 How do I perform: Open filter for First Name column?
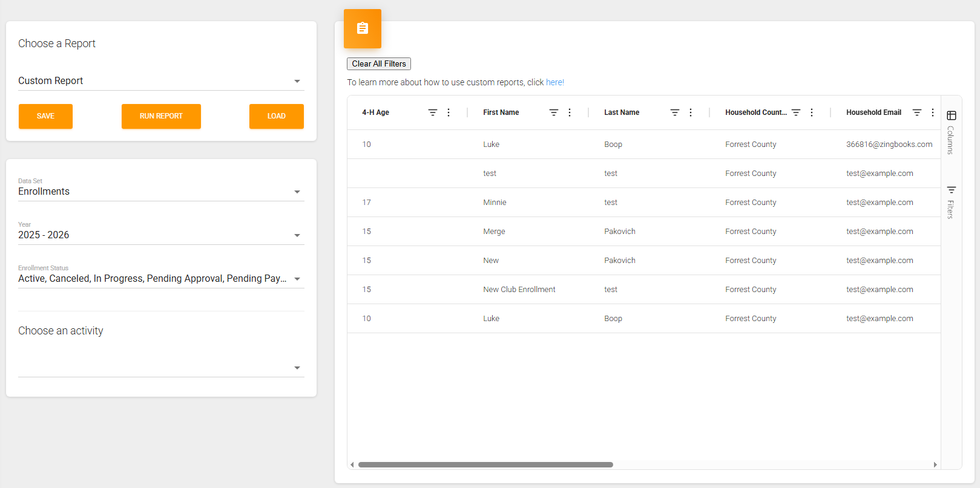[x=553, y=112]
